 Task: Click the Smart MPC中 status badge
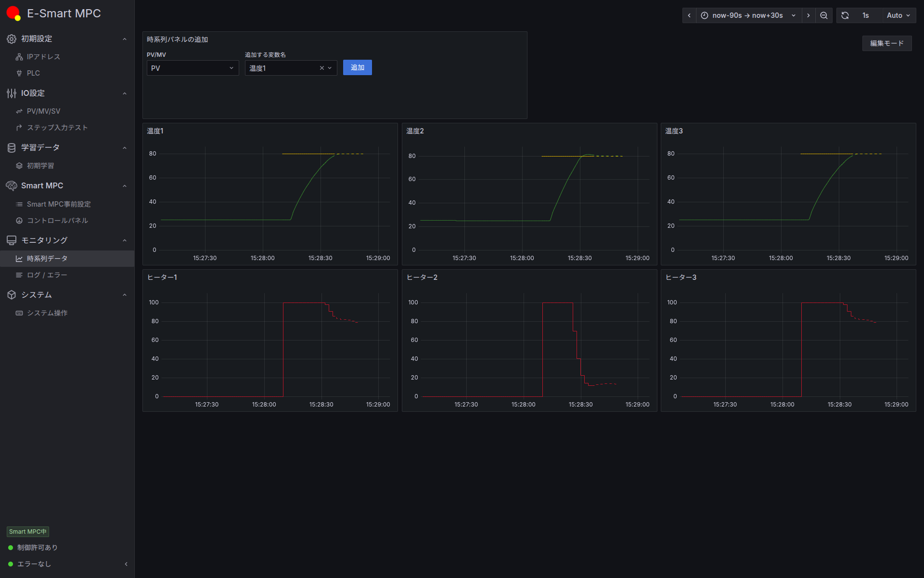tap(28, 532)
